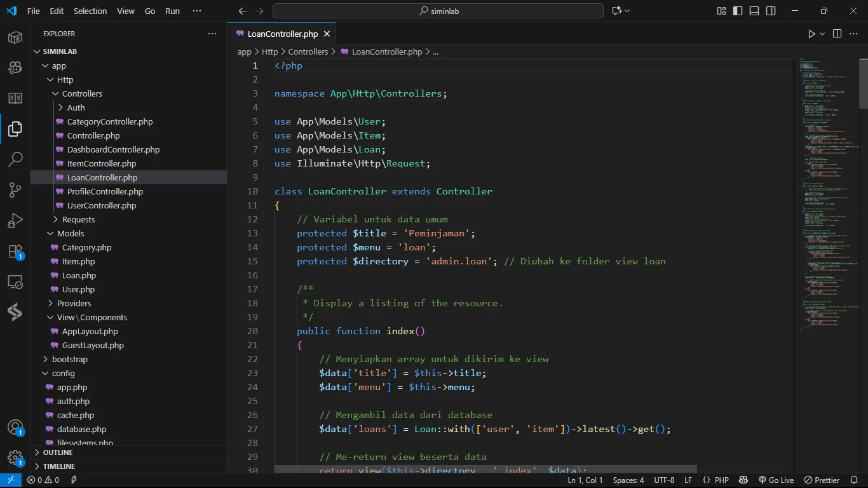Collapse the Models folder

[71, 233]
